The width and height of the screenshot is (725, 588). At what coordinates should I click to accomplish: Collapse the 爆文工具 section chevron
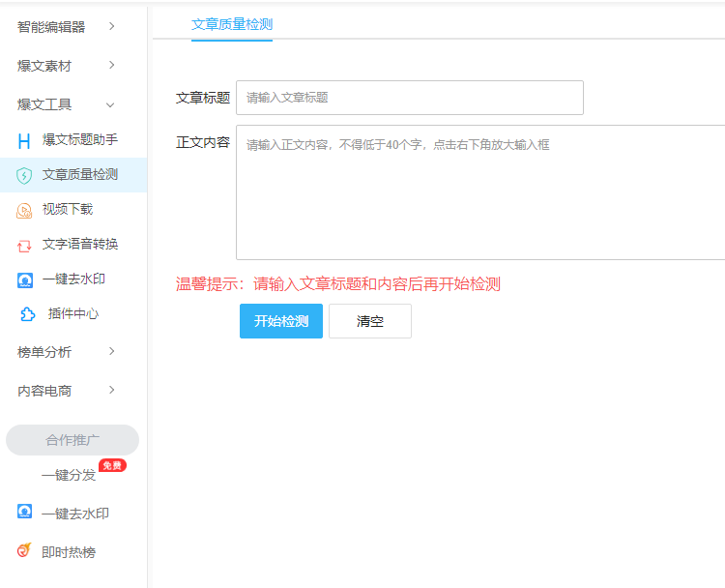(110, 104)
